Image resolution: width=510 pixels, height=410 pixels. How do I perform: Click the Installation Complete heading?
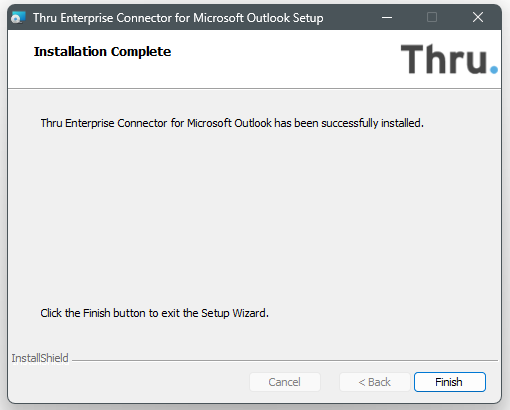(x=102, y=52)
